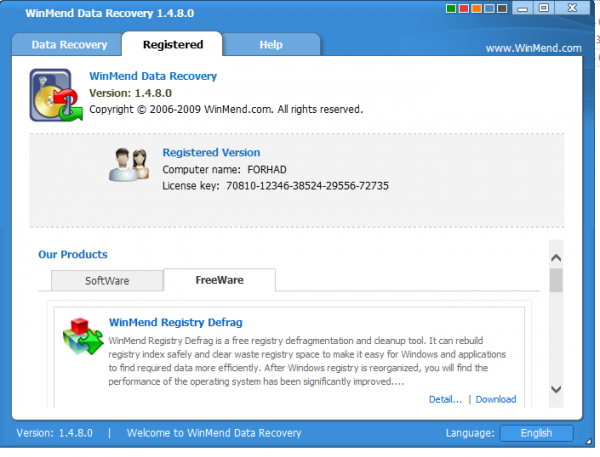Select the FreeWare products tab
Image resolution: width=600 pixels, height=457 pixels.
pyautogui.click(x=219, y=280)
